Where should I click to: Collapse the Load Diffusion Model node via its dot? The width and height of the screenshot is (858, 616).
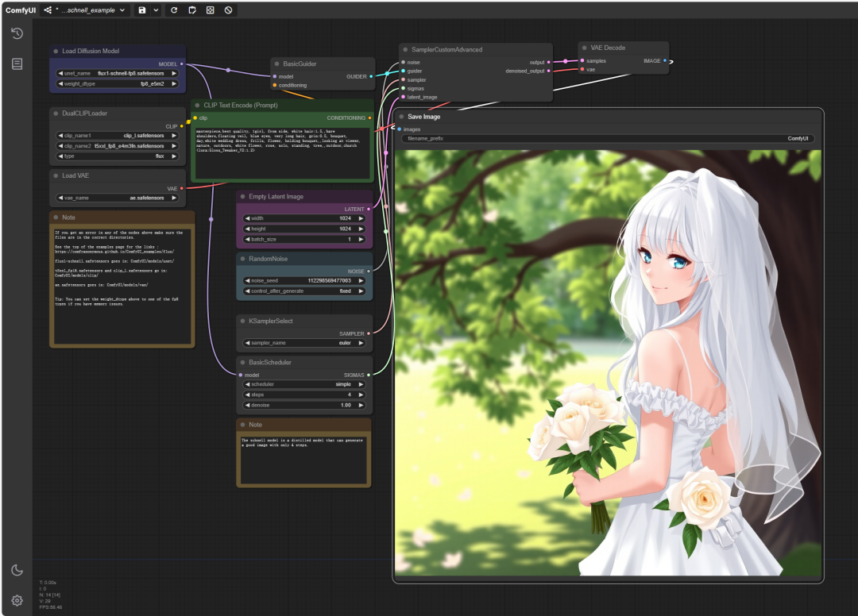(56, 51)
